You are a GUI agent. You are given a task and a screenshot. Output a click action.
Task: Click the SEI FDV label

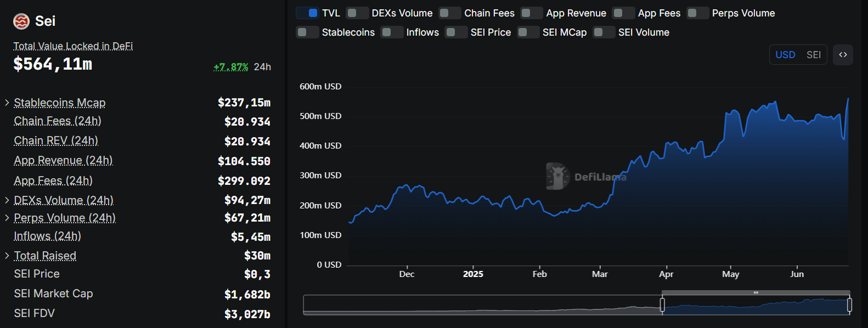click(x=34, y=313)
